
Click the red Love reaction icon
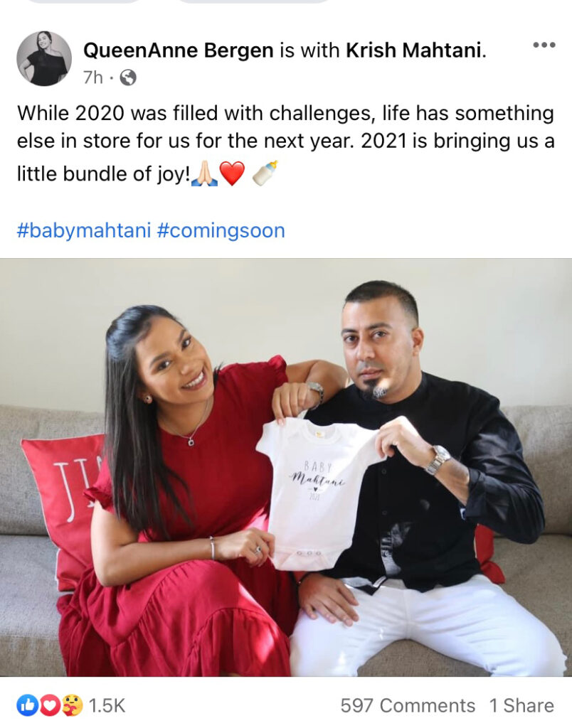click(x=51, y=706)
